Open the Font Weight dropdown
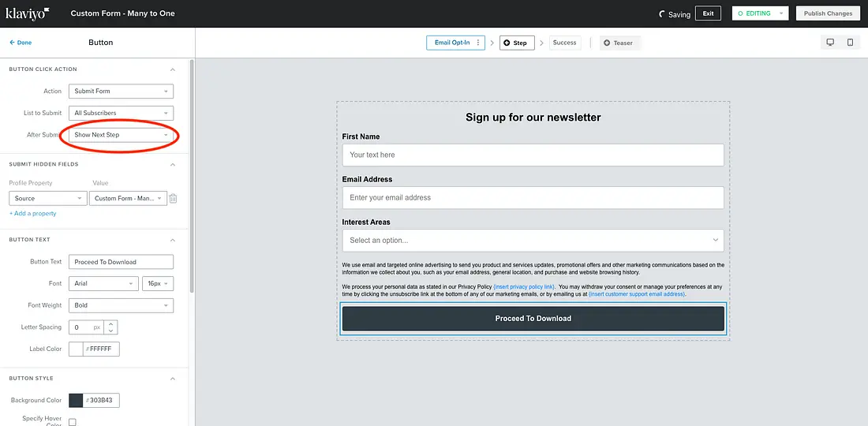This screenshot has height=426, width=868. 121,305
